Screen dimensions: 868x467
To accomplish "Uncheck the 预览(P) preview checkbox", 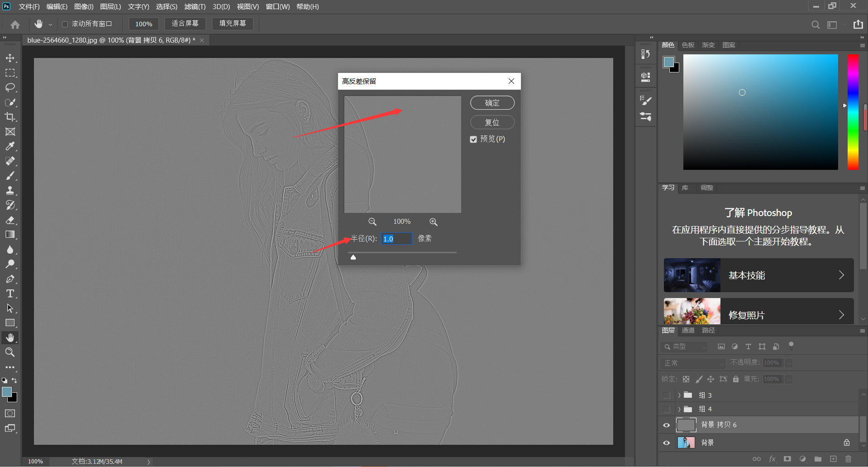I will (473, 140).
